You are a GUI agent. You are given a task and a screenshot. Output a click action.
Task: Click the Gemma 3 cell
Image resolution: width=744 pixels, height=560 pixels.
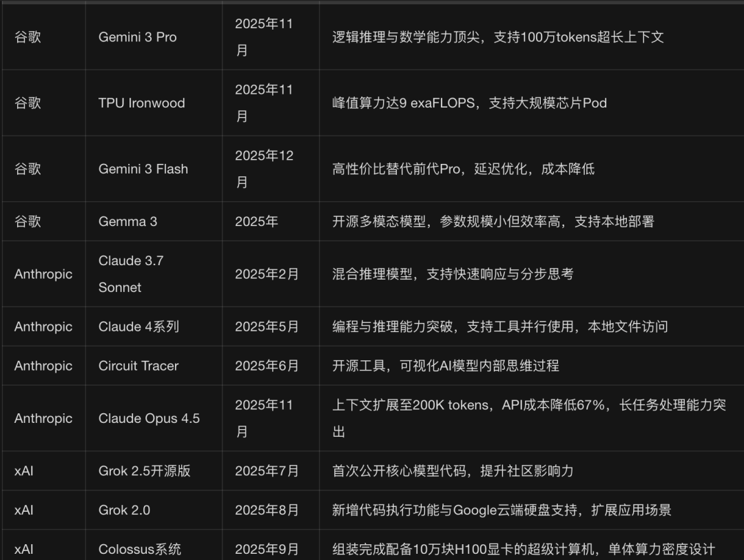127,221
